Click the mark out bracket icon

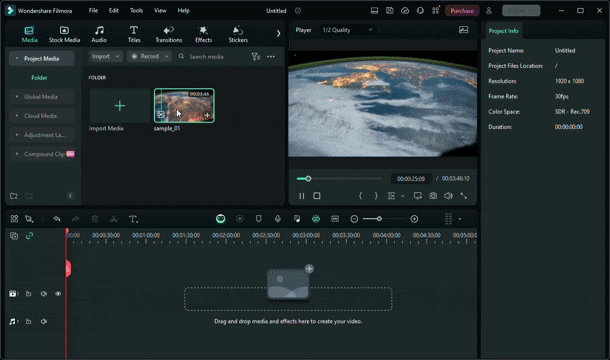(x=376, y=196)
